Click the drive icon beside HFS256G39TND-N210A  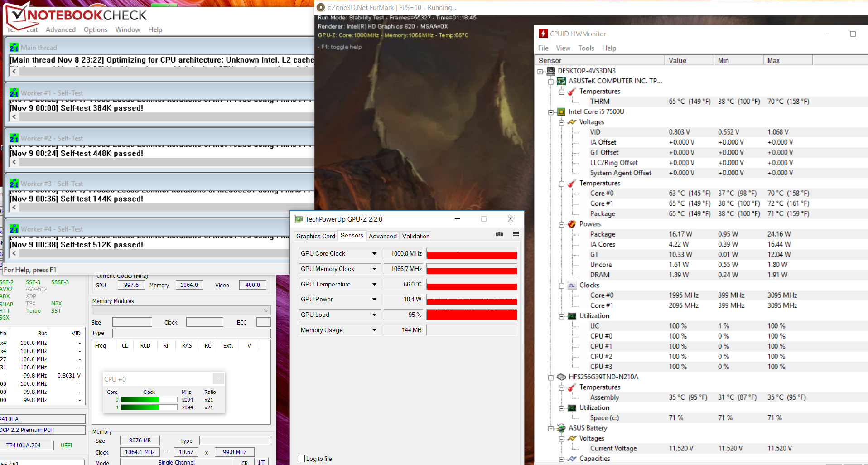pos(561,377)
